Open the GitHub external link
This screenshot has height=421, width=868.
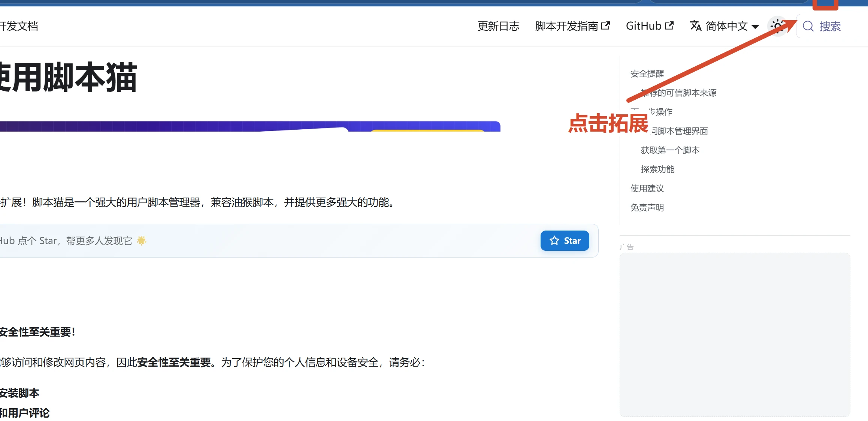coord(650,26)
